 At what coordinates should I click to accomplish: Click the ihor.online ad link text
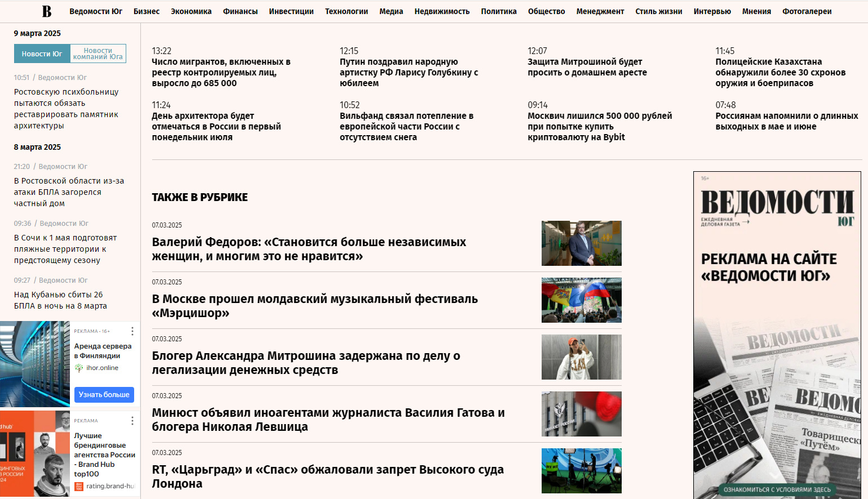coord(102,368)
